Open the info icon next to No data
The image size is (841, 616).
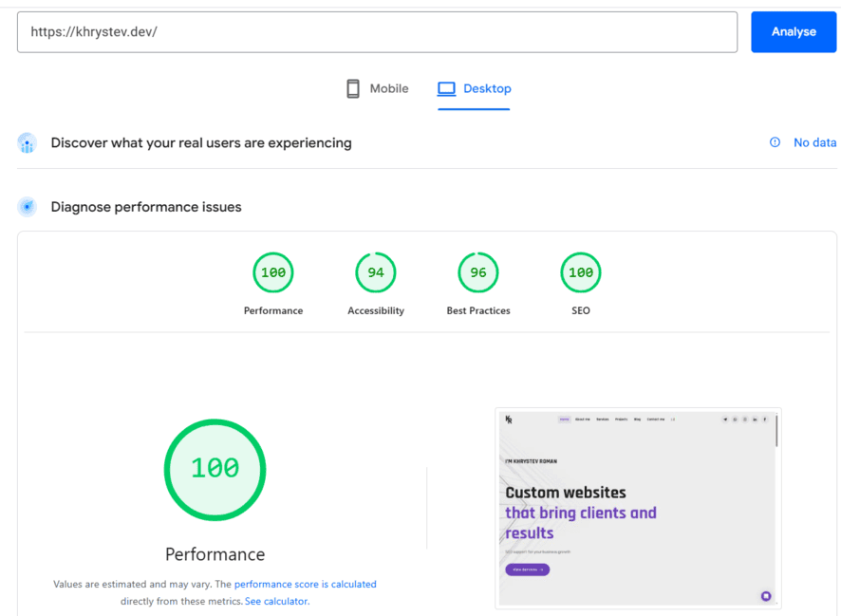click(776, 142)
